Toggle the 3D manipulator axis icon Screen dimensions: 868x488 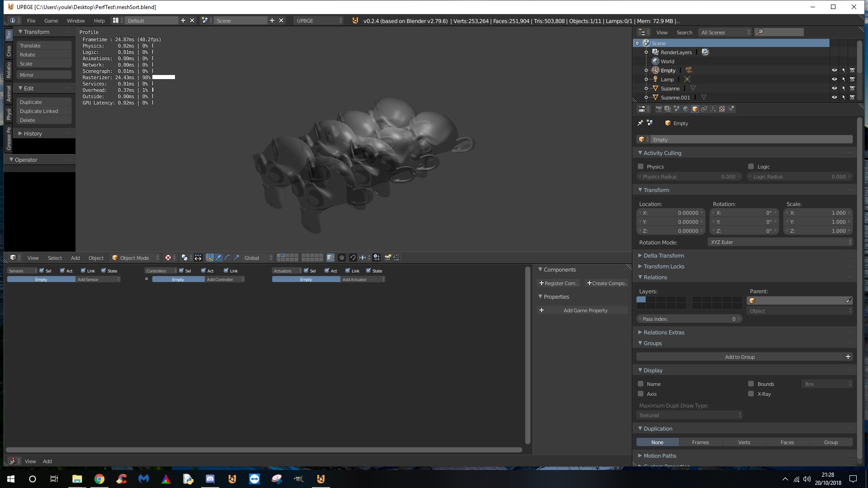[210, 258]
